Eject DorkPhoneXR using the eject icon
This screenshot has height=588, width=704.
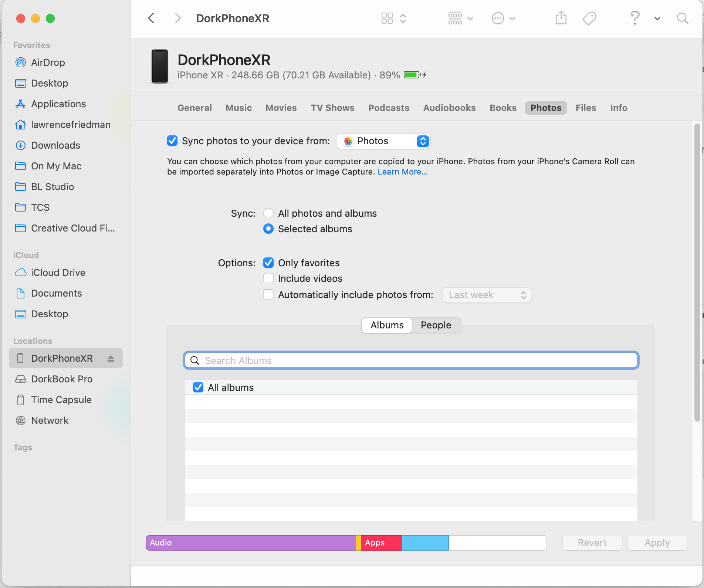pos(111,358)
